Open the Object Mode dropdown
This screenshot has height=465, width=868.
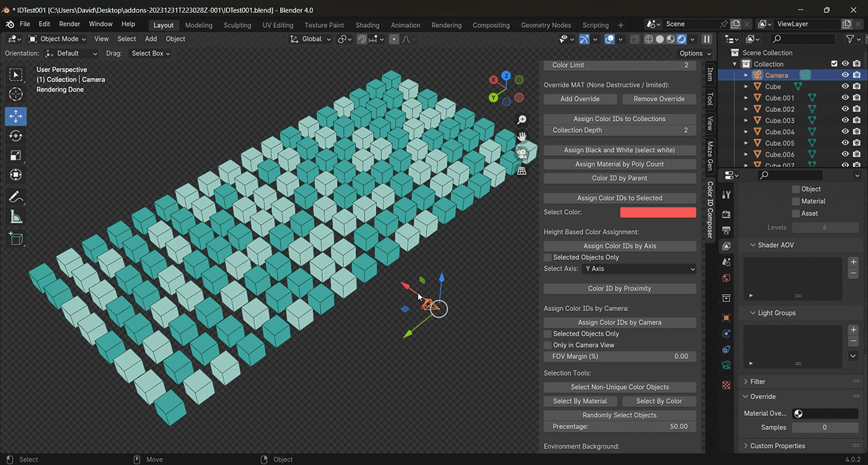[59, 39]
